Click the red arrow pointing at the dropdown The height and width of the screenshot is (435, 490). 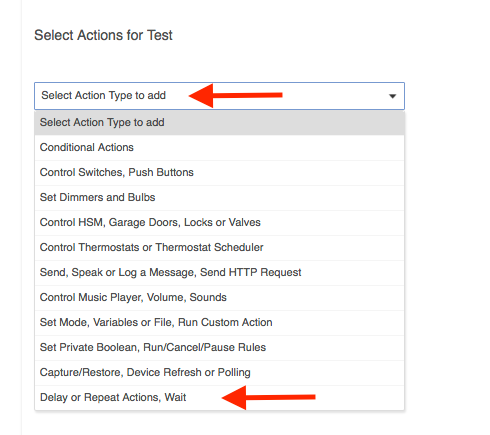[236, 96]
